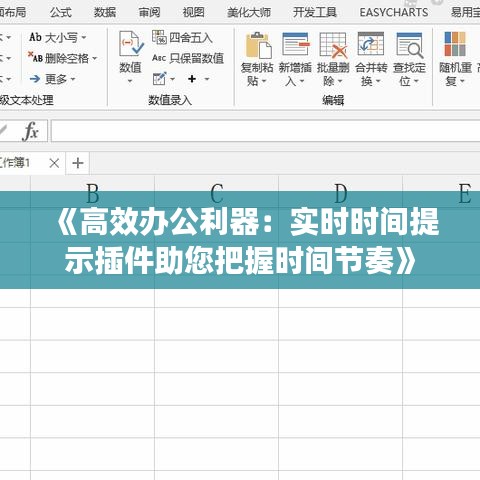Close the 工作簿1 workbook tab
Viewport: 480px width, 480px height.
[54, 163]
